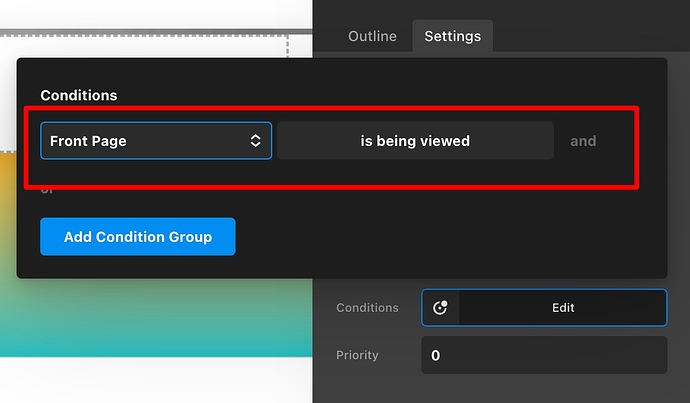
Task: Click the Conditions heading in the popup
Action: [x=79, y=96]
